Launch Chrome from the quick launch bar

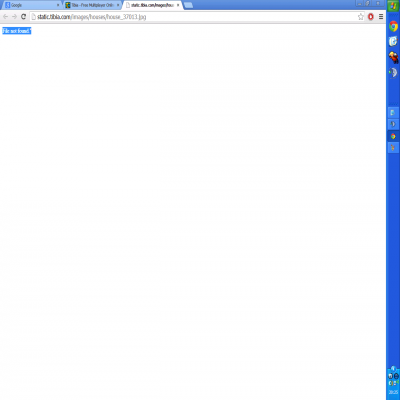click(x=393, y=26)
